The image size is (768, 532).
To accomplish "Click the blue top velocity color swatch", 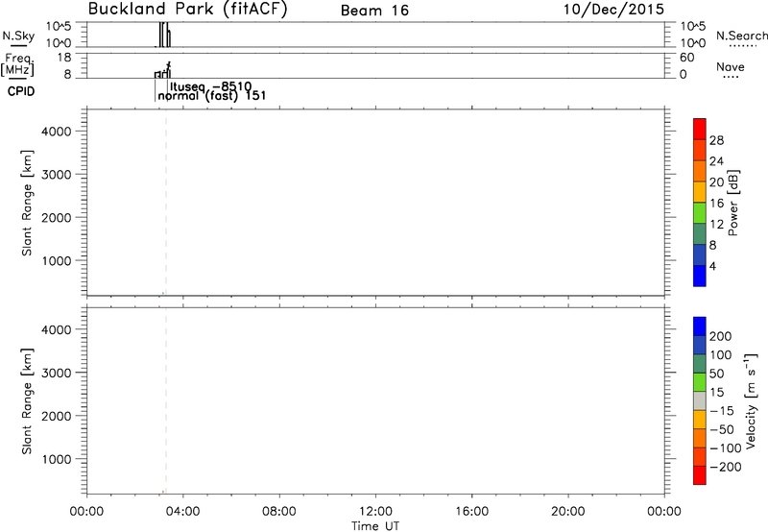I will [700, 326].
